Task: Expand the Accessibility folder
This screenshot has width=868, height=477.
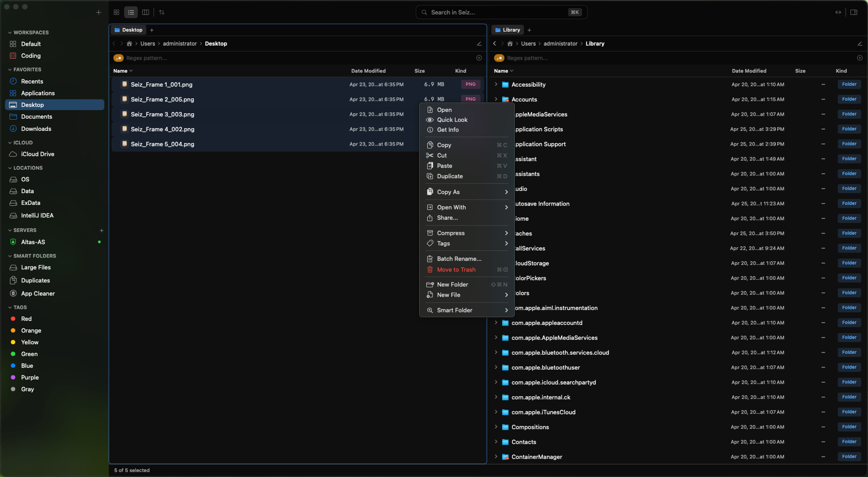Action: (x=496, y=84)
